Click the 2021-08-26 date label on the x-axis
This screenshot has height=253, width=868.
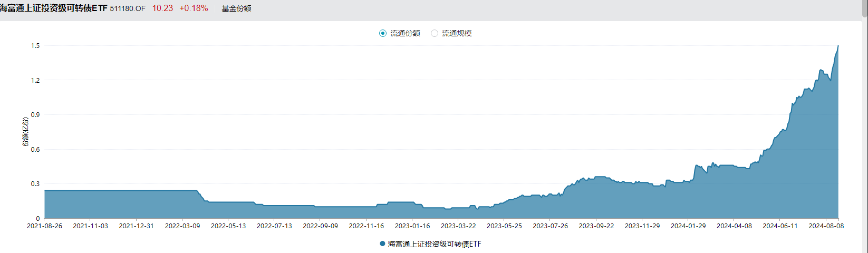44,226
